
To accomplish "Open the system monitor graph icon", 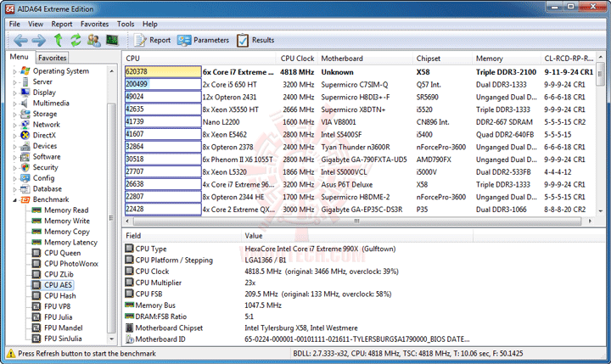I will pyautogui.click(x=112, y=40).
